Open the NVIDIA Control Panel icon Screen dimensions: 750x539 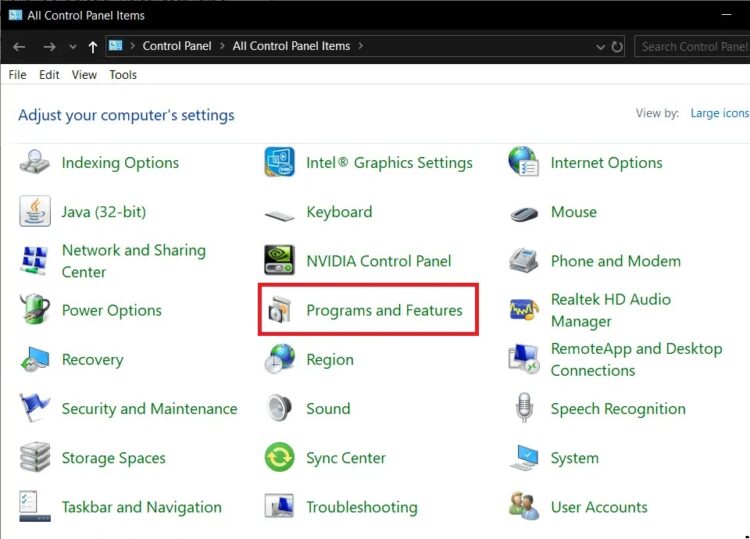pyautogui.click(x=279, y=261)
